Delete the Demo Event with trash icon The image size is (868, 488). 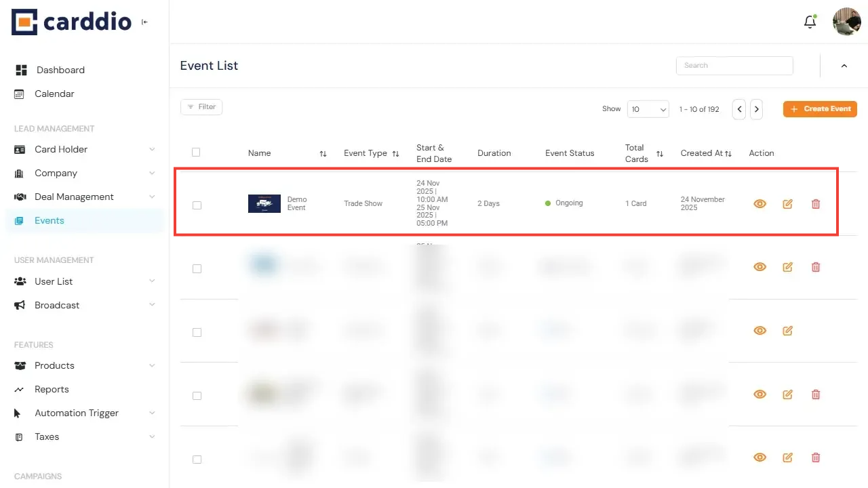(816, 203)
